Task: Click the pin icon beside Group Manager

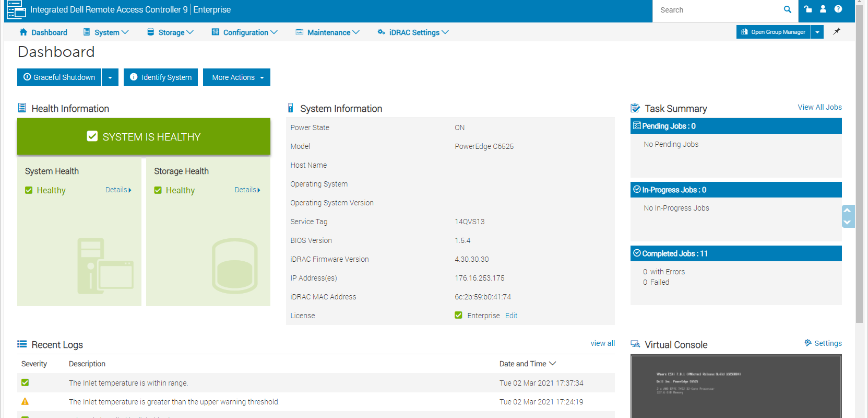Action: click(x=837, y=31)
